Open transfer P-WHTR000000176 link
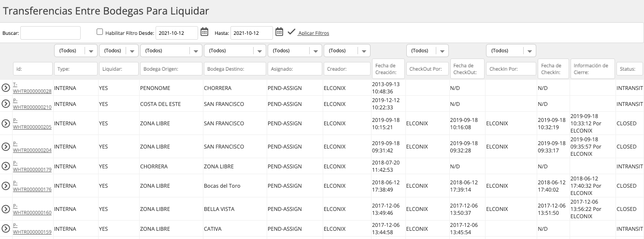The image size is (644, 239). (32, 186)
